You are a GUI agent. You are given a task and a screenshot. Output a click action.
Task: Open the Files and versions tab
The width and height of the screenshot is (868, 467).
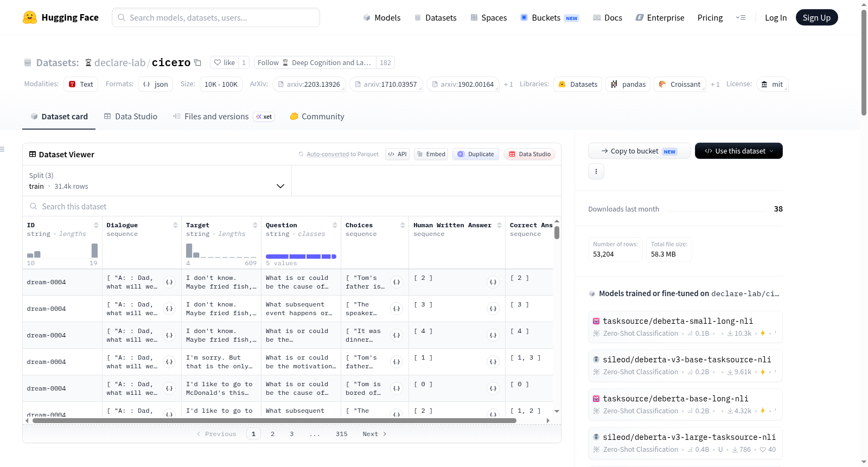223,117
